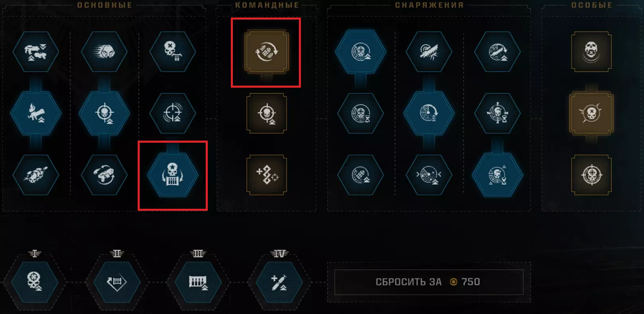The height and width of the screenshot is (314, 644).
Task: Click Сбросить за 750 button
Action: 429,282
